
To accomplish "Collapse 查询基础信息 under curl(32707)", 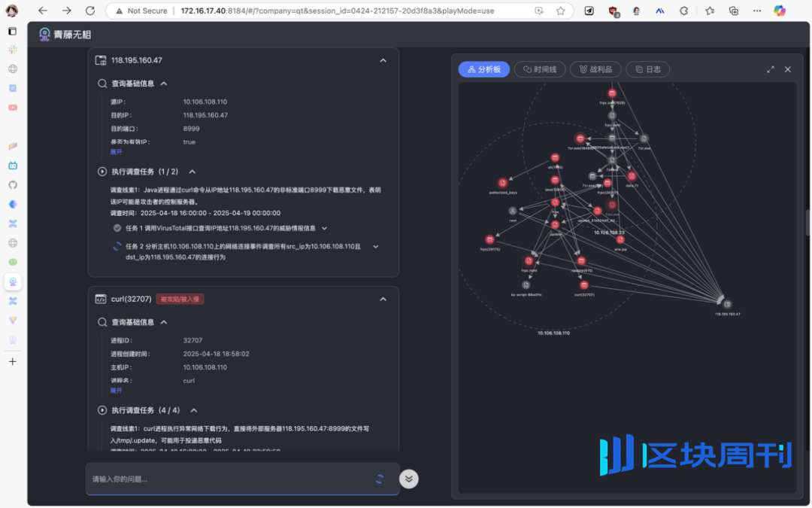I will click(164, 322).
